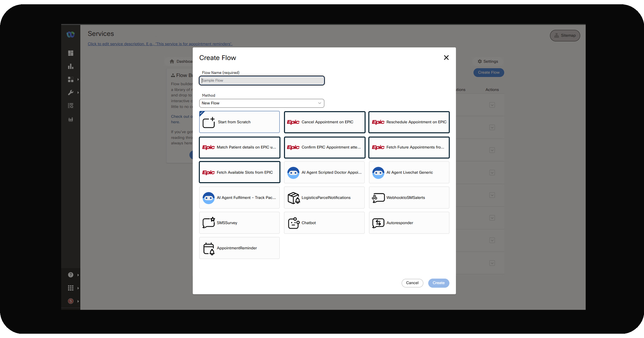The width and height of the screenshot is (644, 338).
Task: Focus the Flow Name input field
Action: pyautogui.click(x=262, y=80)
